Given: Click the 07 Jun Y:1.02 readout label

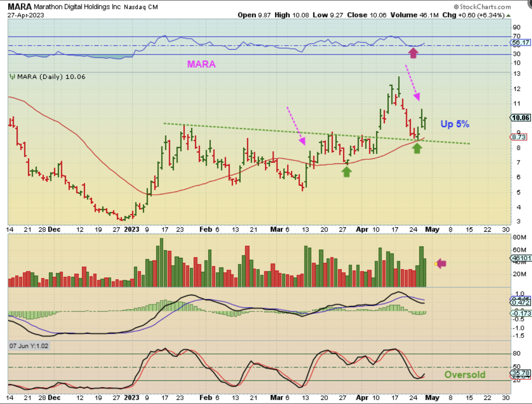Looking at the screenshot, I should [x=29, y=346].
